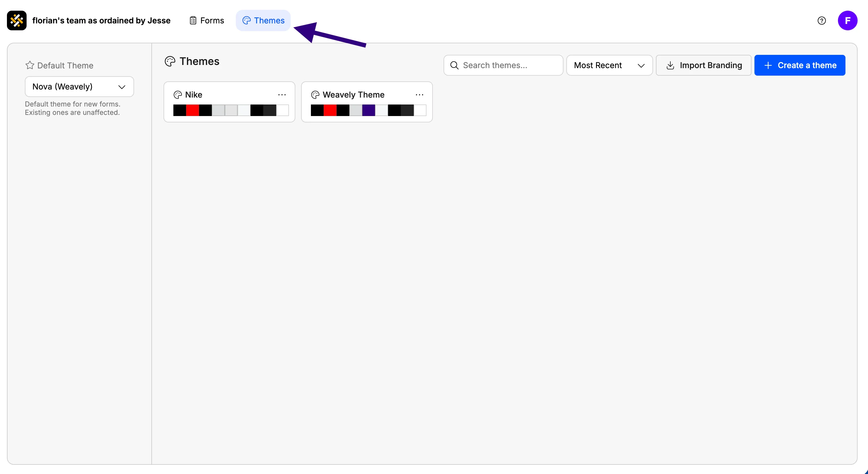This screenshot has width=868, height=474.
Task: Expand the Nova (Weavely) default theme dropdown
Action: pyautogui.click(x=79, y=87)
